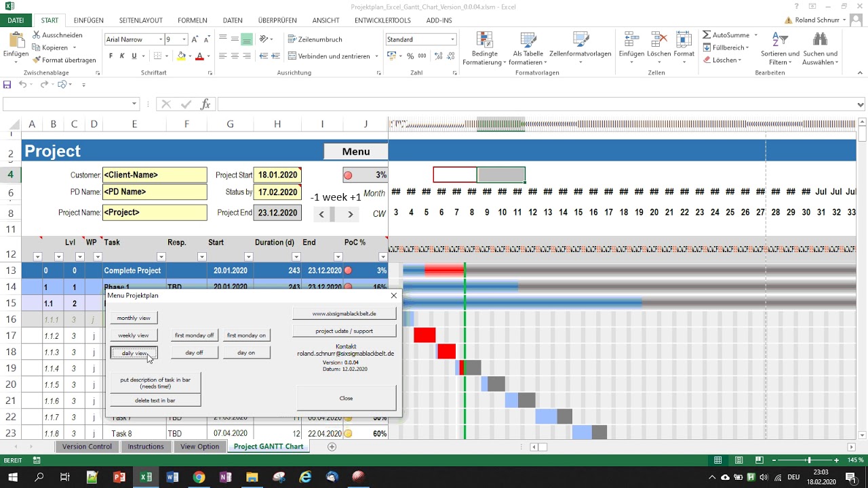The width and height of the screenshot is (868, 488).
Task: Click the text orientation icon
Action: (264, 39)
